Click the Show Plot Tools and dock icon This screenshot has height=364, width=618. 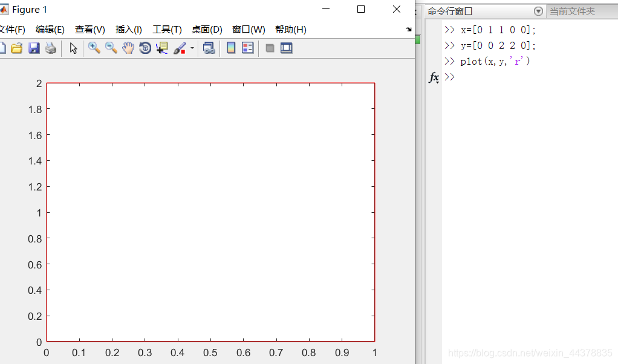point(287,48)
